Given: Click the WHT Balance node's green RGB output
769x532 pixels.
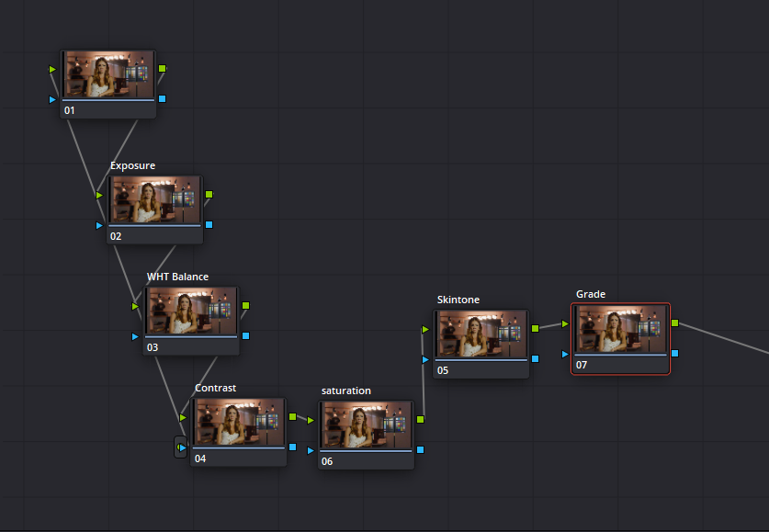Looking at the screenshot, I should 245,305.
